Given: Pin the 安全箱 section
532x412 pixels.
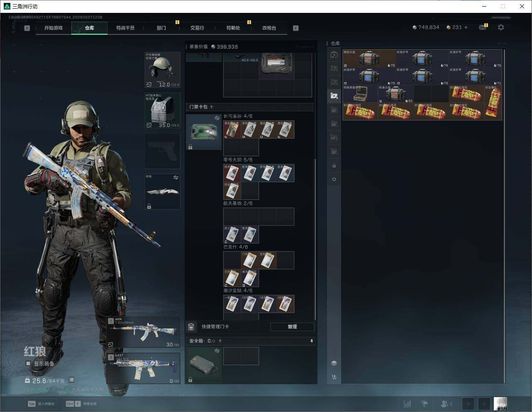Looking at the screenshot, I should click(x=312, y=341).
